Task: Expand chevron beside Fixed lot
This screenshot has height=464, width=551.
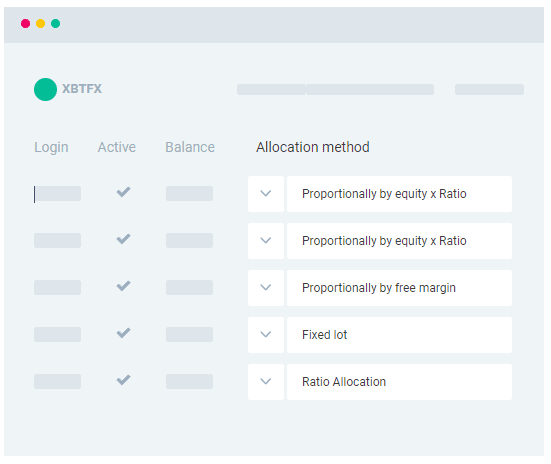Action: 266,335
